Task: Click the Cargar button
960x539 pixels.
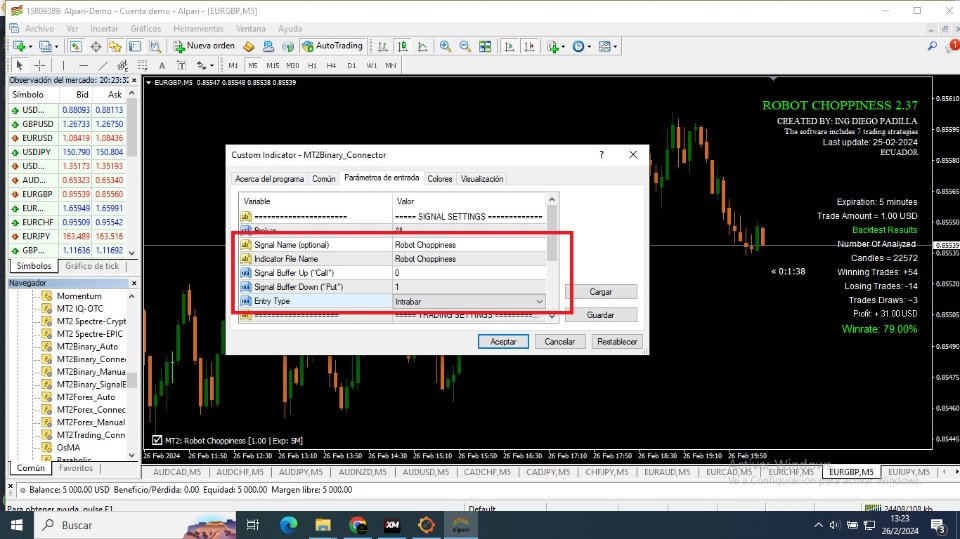Action: 601,292
